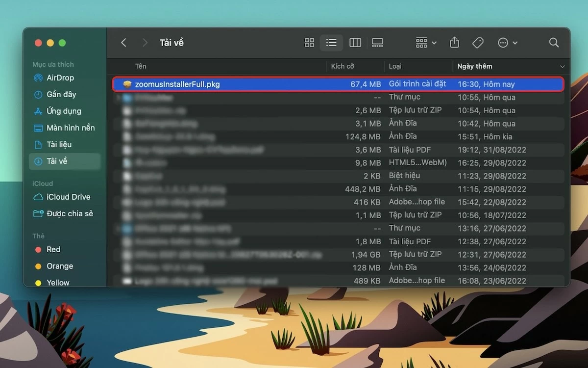Open Tài liệu in the sidebar
This screenshot has height=368, width=588.
(x=59, y=144)
